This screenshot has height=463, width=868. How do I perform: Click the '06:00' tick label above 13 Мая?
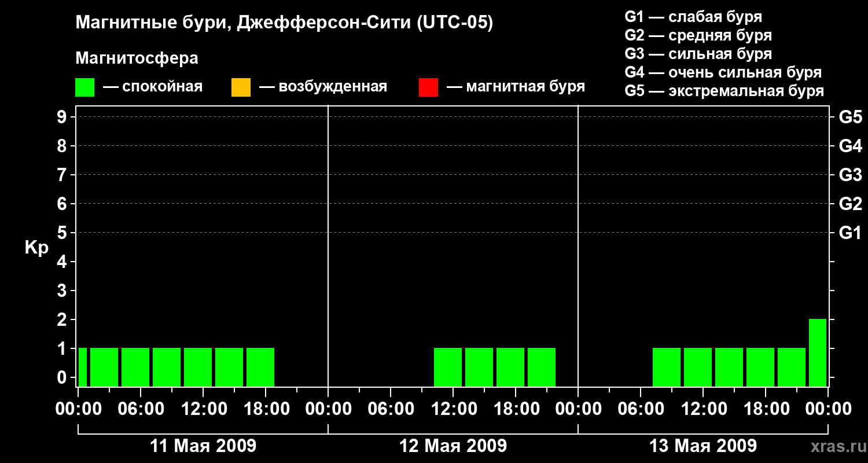tap(641, 409)
